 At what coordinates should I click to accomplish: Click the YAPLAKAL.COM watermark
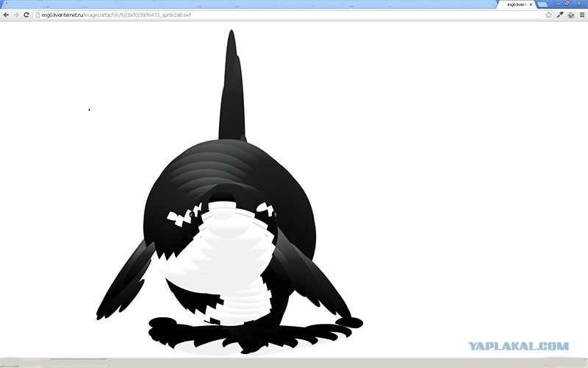click(x=519, y=346)
